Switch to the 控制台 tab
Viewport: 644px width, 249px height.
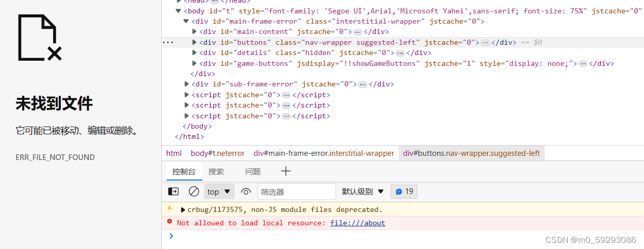click(x=184, y=171)
